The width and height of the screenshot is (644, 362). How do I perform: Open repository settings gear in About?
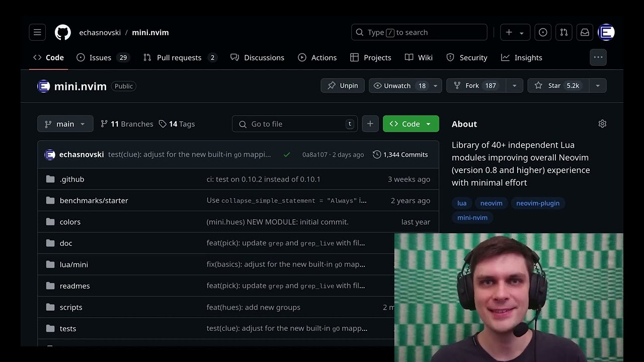(602, 124)
